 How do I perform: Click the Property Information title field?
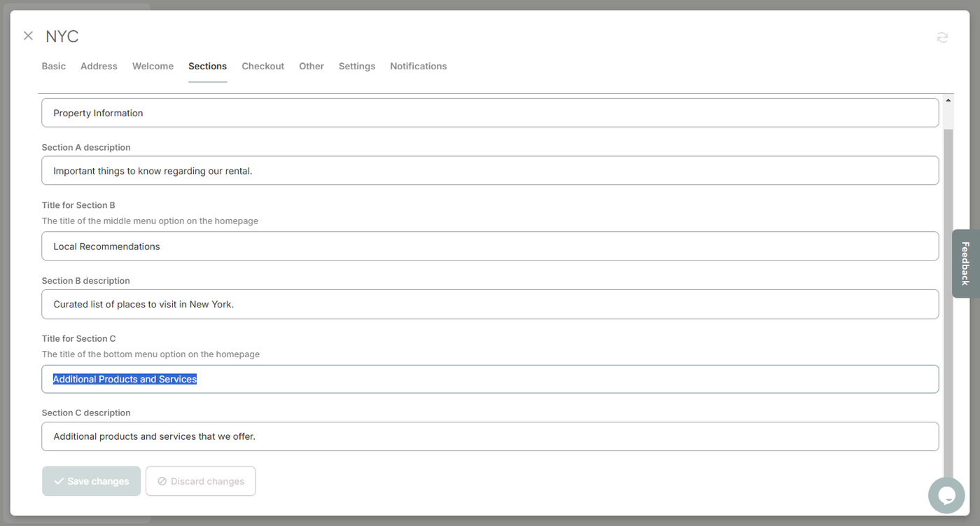[x=489, y=113]
